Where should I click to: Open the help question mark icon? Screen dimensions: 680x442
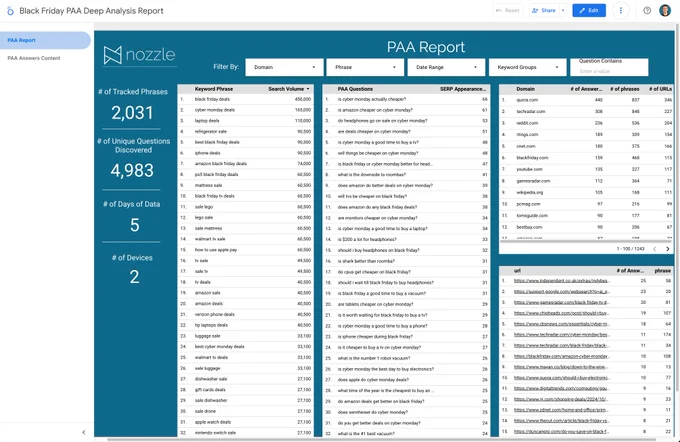tap(647, 10)
